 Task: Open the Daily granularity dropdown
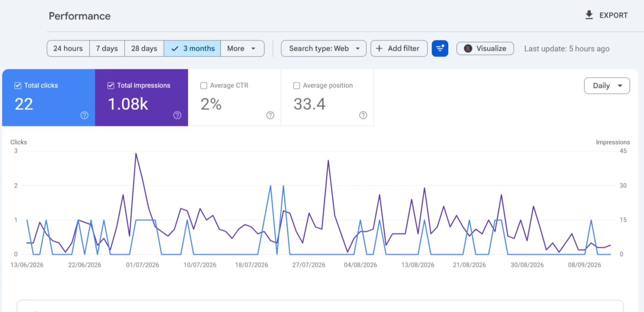pos(607,86)
